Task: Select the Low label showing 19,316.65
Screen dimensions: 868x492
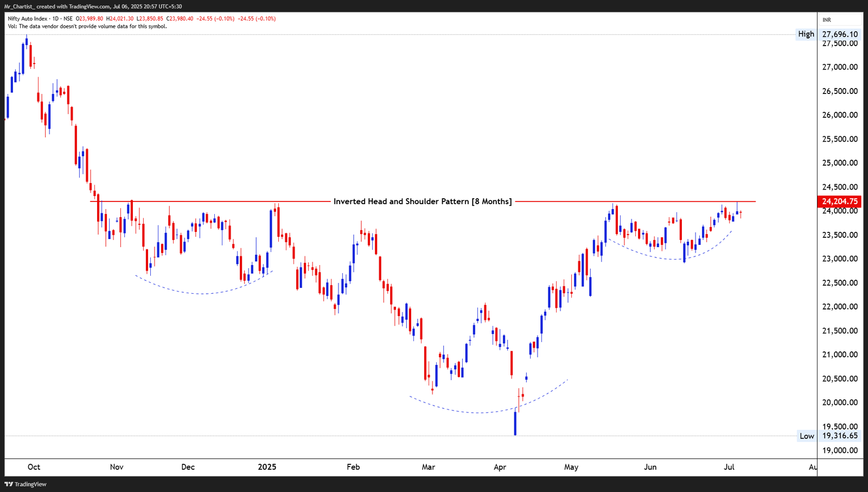Action: click(x=806, y=436)
